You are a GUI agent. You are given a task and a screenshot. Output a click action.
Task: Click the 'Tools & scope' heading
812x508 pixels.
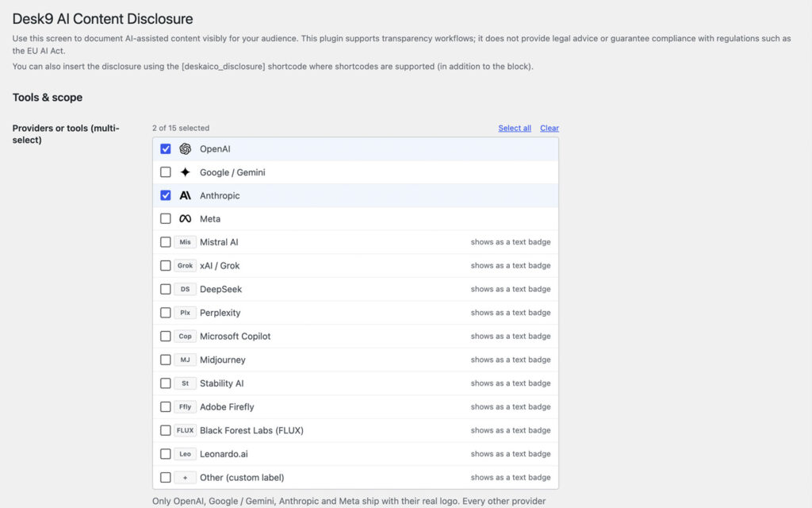pyautogui.click(x=48, y=98)
